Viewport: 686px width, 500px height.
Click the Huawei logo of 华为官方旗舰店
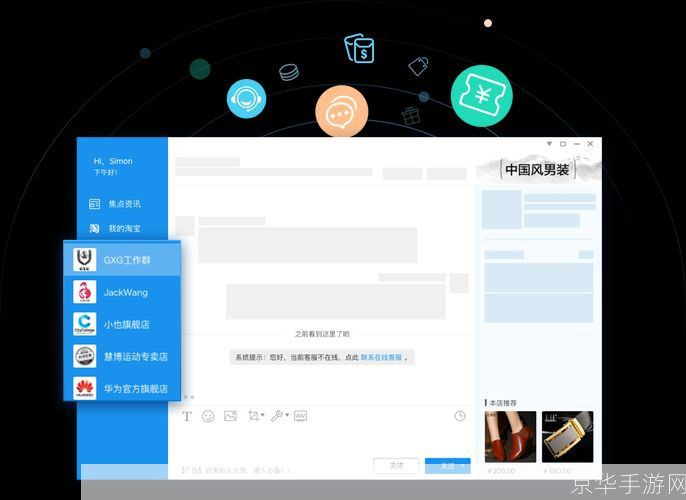[x=84, y=388]
